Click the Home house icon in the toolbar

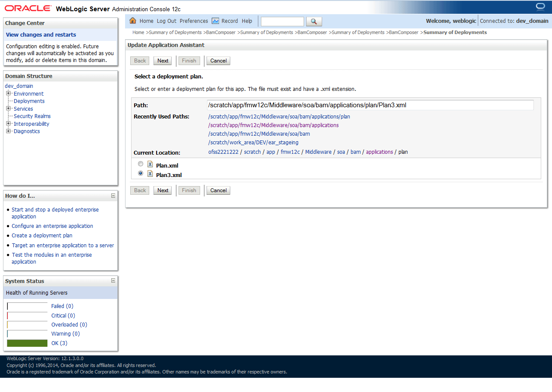133,21
